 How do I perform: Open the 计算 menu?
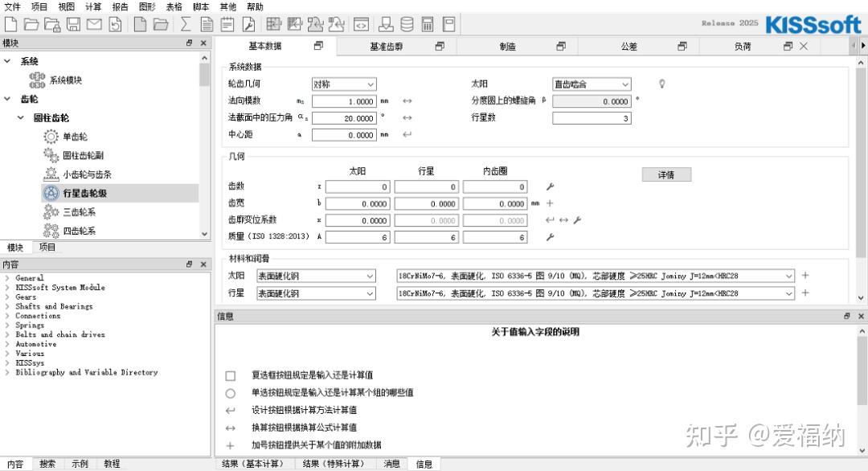[x=93, y=6]
